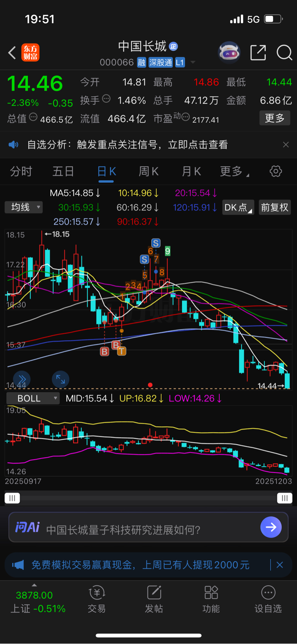The width and height of the screenshot is (297, 644).
Task: Select the 日K tab
Action: click(106, 171)
